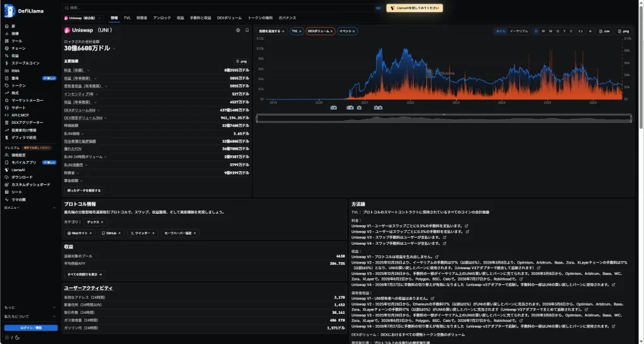The width and height of the screenshot is (644, 344).
Task: Open the ツール tools sidebar icon
Action: coord(6,41)
